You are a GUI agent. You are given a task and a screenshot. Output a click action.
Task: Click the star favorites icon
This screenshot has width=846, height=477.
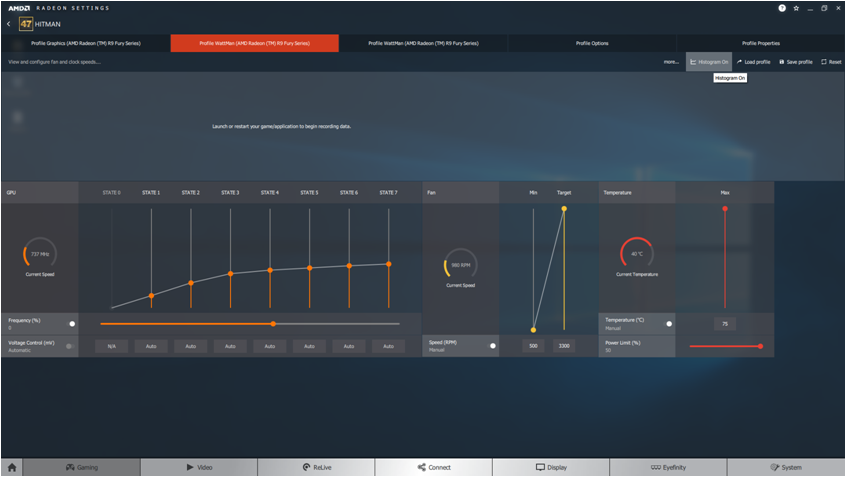(796, 8)
